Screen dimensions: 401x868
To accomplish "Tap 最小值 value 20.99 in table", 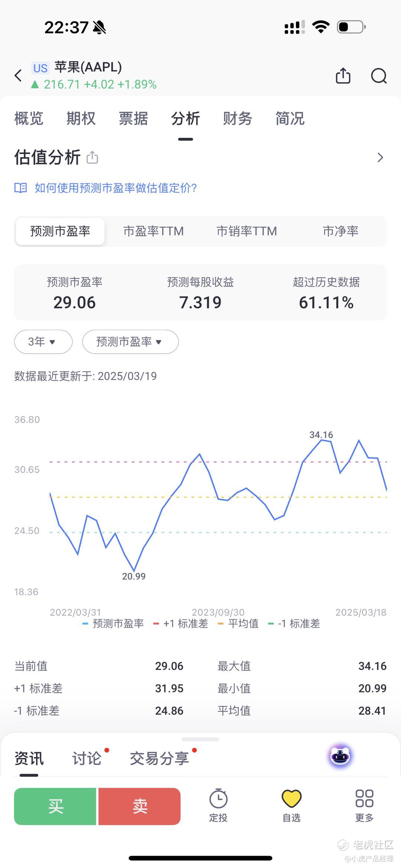I will pyautogui.click(x=372, y=688).
